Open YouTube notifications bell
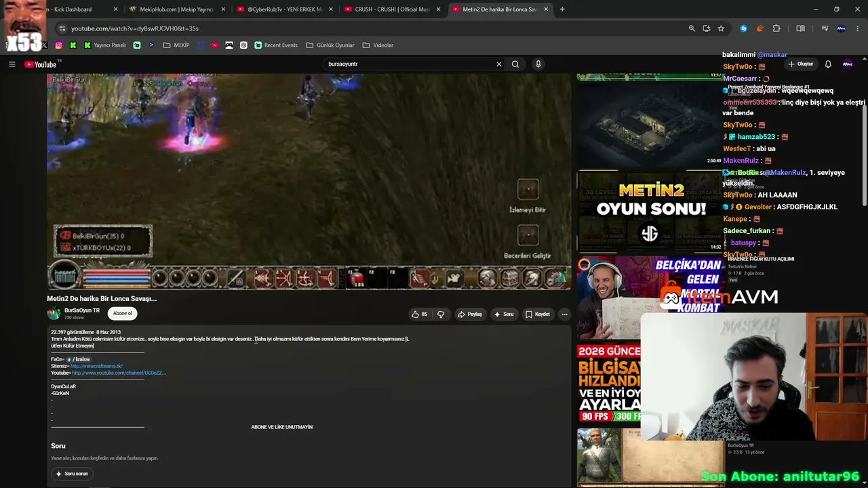Screen dimensions: 868x488 pos(828,64)
